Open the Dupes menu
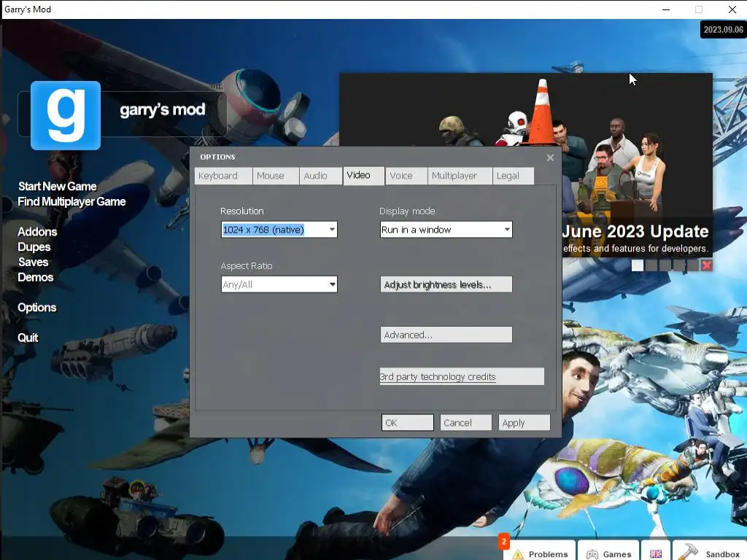Image resolution: width=747 pixels, height=560 pixels. [x=34, y=246]
